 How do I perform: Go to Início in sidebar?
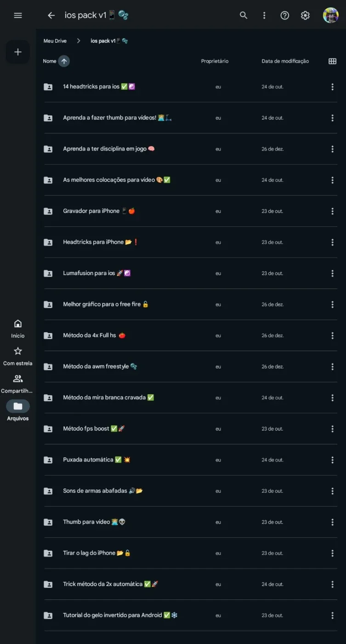(x=18, y=329)
